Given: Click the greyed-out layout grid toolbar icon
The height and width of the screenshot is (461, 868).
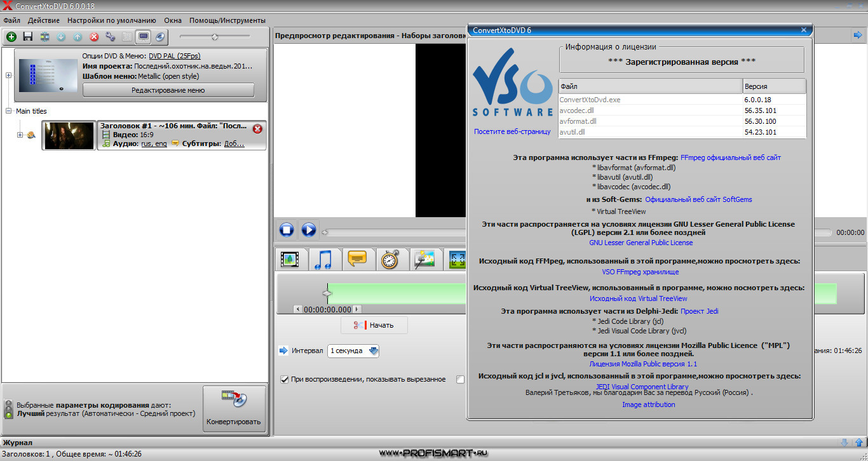Looking at the screenshot, I should [127, 37].
